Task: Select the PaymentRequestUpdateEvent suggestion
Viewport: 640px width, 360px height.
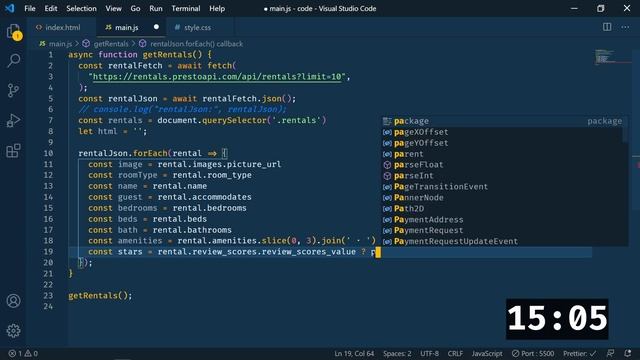Action: tap(502, 242)
